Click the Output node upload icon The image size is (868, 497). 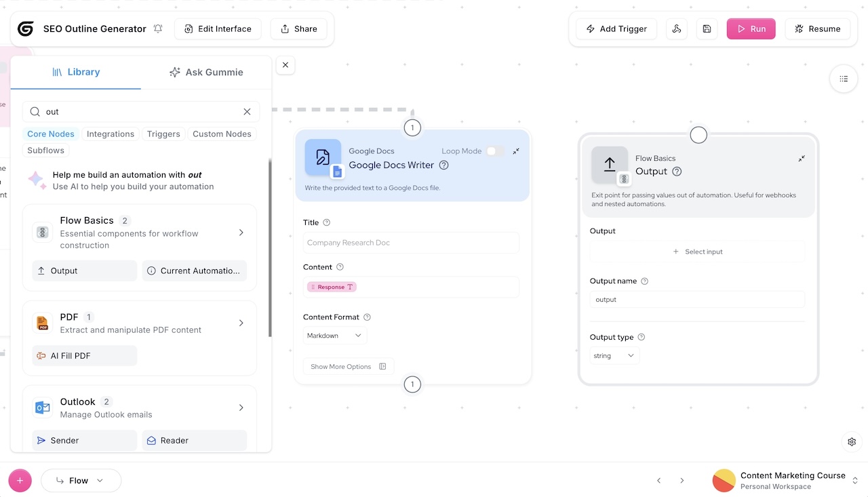tap(610, 165)
